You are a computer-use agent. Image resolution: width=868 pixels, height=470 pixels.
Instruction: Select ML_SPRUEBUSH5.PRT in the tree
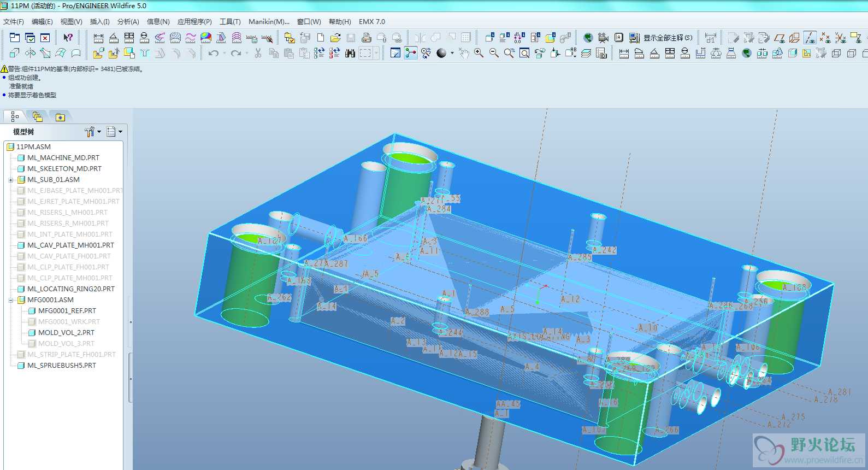(62, 366)
